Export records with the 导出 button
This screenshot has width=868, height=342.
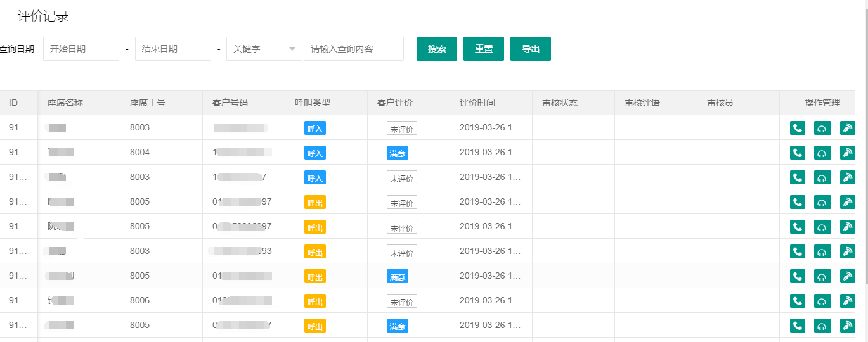click(530, 49)
